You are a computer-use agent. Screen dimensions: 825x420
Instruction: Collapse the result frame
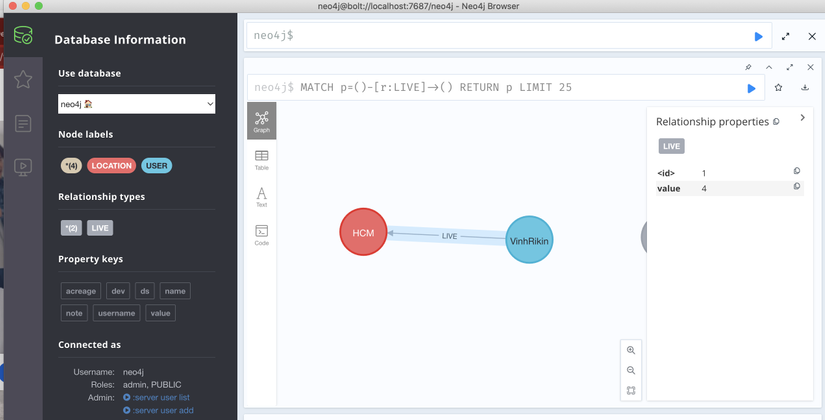tap(769, 67)
